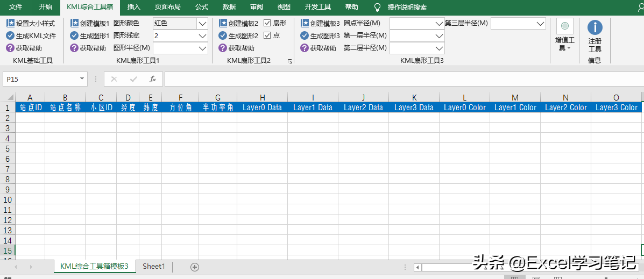Click 生成图形2 icon
Viewport: 644px width, 279px height.
coord(223,35)
